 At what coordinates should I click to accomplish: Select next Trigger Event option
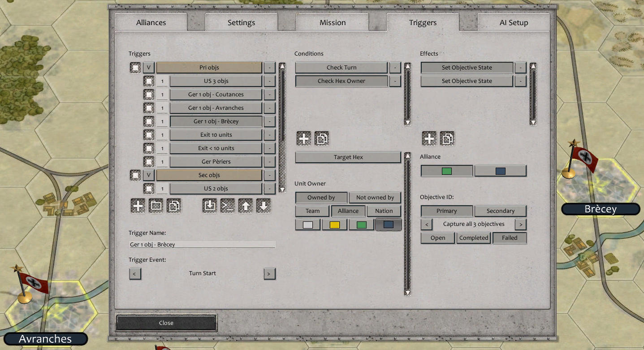(x=269, y=274)
